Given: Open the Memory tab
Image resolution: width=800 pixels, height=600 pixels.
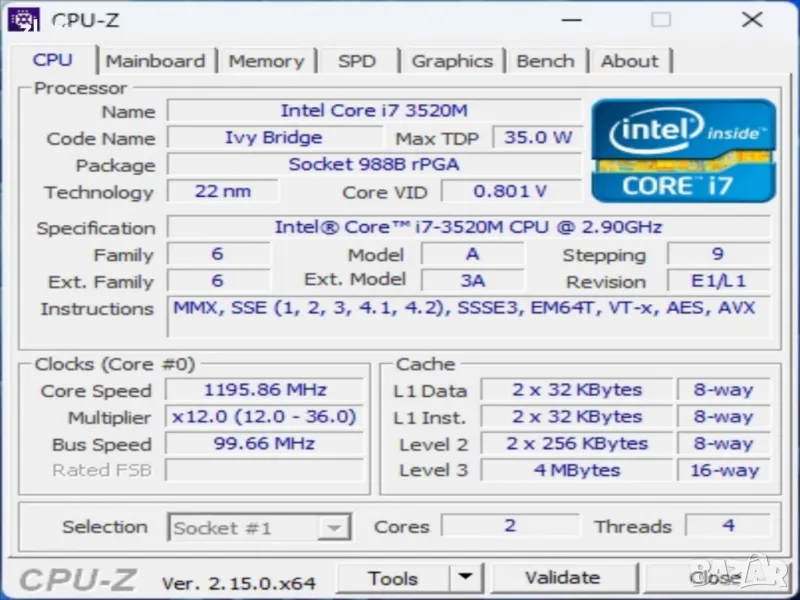Looking at the screenshot, I should coord(266,61).
